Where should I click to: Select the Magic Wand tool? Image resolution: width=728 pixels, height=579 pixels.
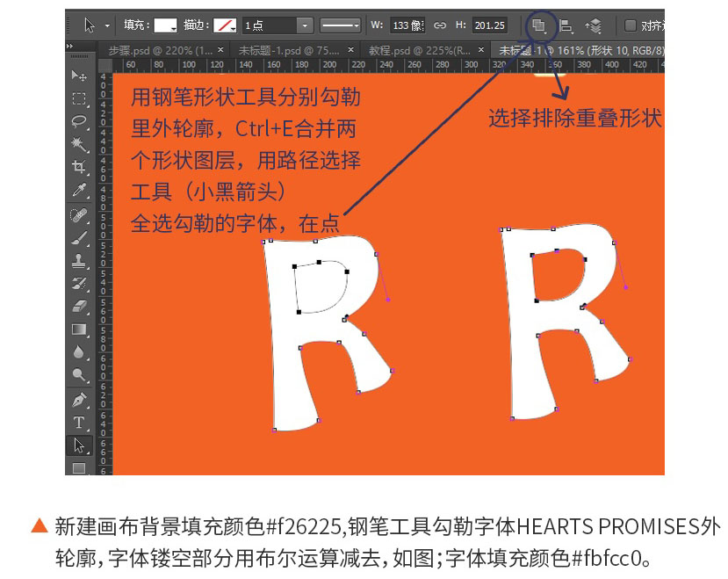pyautogui.click(x=79, y=144)
